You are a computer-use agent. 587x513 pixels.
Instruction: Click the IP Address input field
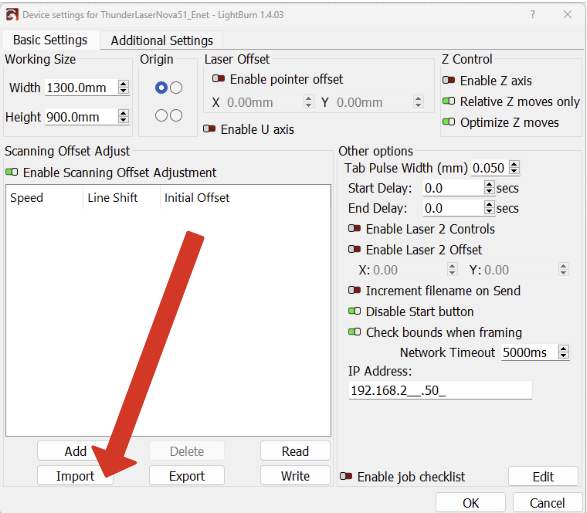(x=440, y=391)
